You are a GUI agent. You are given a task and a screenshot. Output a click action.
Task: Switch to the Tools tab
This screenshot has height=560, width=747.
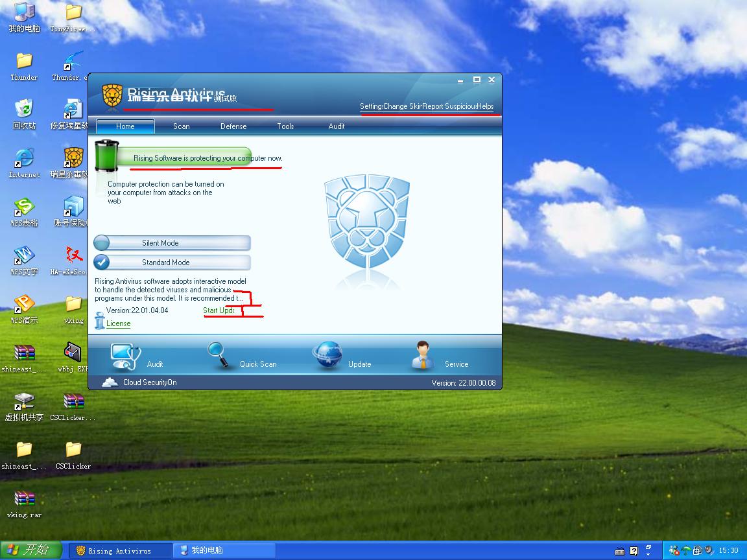(x=285, y=126)
